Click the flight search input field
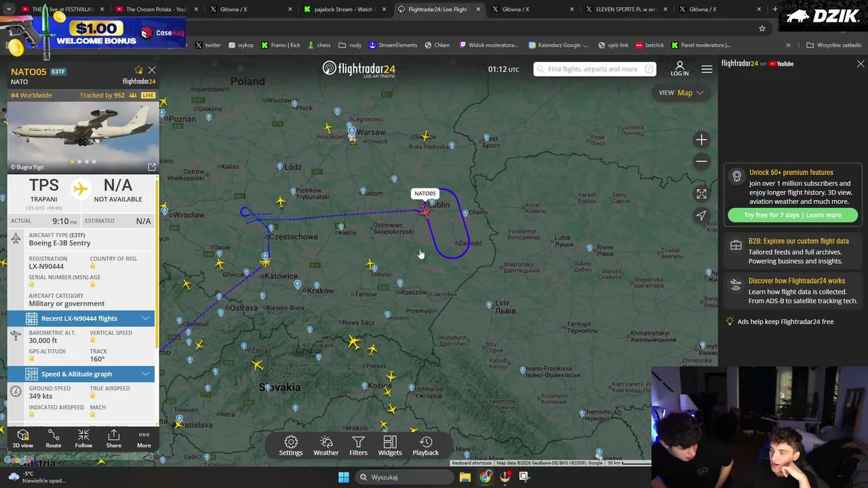 pyautogui.click(x=593, y=69)
